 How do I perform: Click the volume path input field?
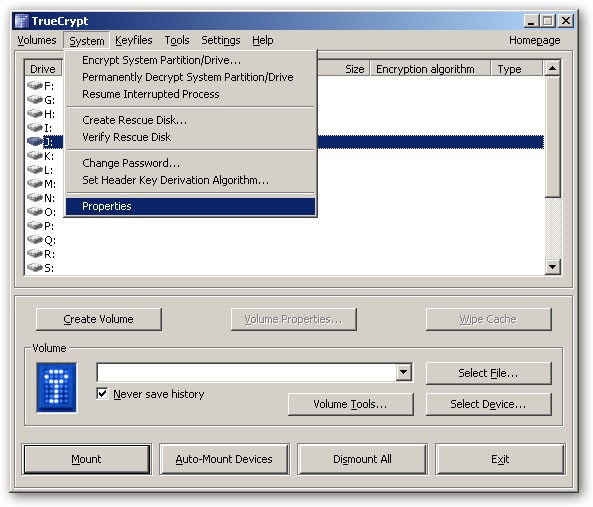[247, 372]
